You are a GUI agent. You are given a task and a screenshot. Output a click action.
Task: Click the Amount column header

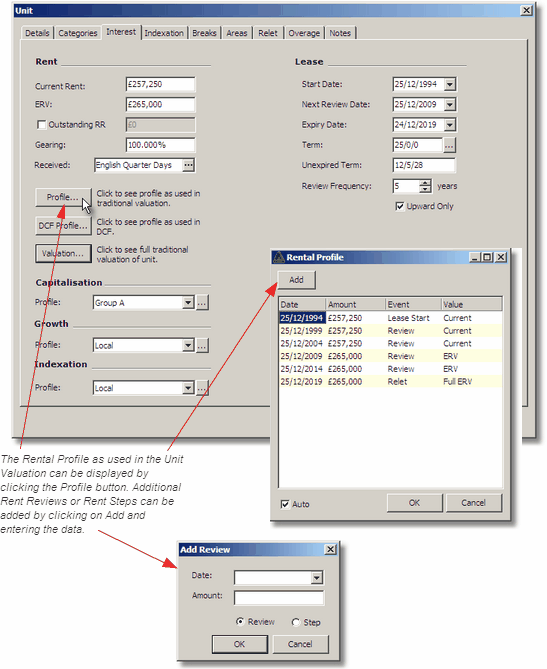pos(355,304)
